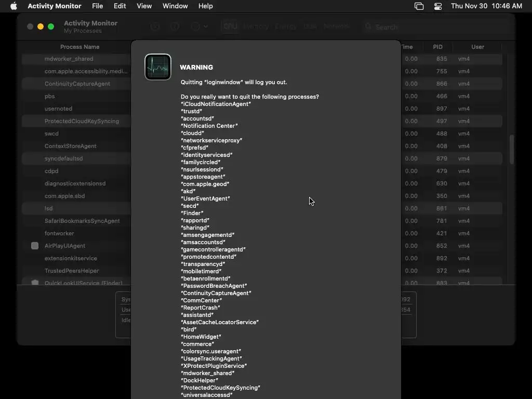
Task: Click the My Processes subtitle in the window title
Action: pos(83,31)
